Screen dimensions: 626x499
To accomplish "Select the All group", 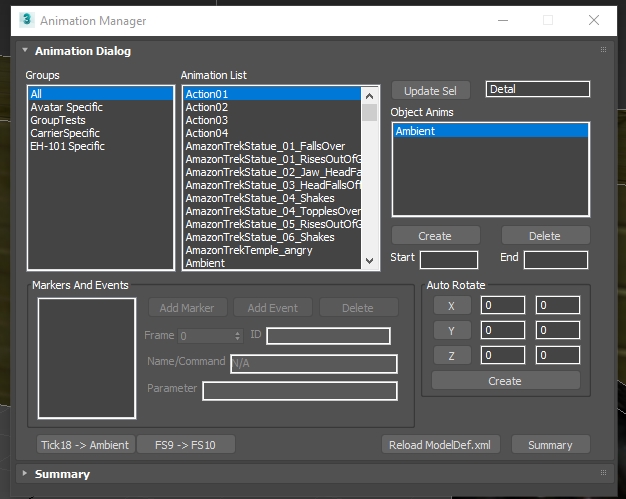I will click(101, 94).
